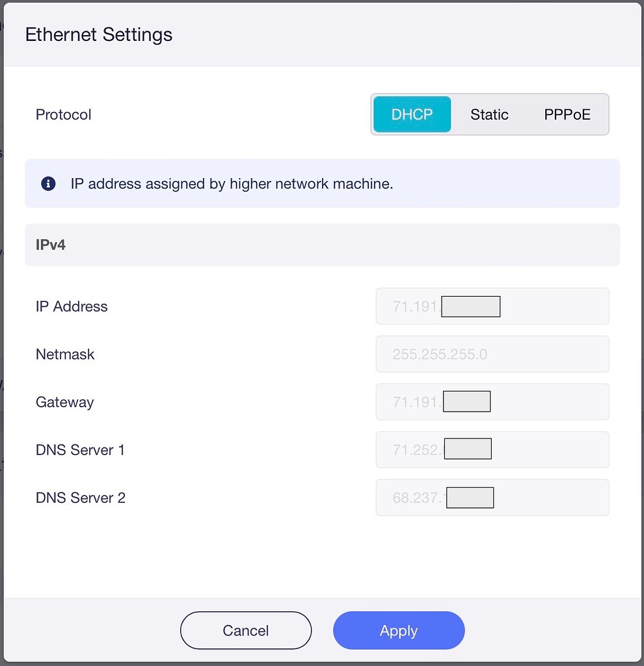
Task: Click the info icon in the notice banner
Action: tap(47, 183)
